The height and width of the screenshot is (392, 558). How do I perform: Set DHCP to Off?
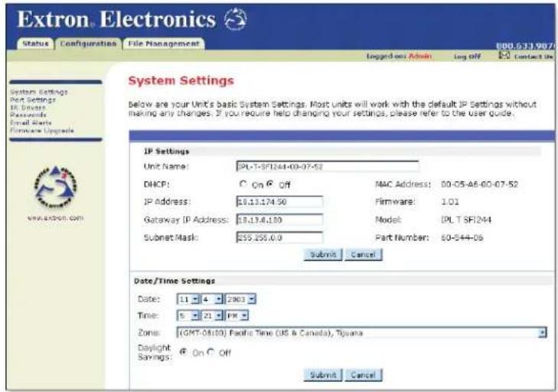[x=270, y=184]
